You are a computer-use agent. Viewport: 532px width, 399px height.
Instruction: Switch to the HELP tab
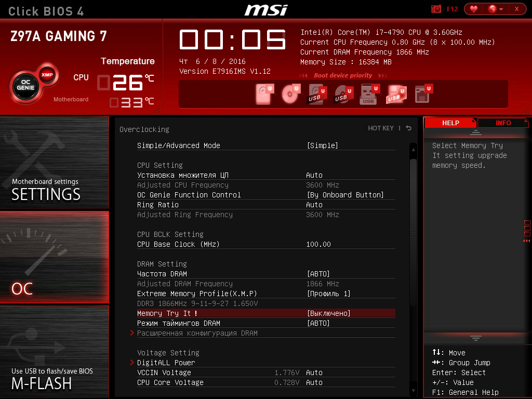pos(450,123)
